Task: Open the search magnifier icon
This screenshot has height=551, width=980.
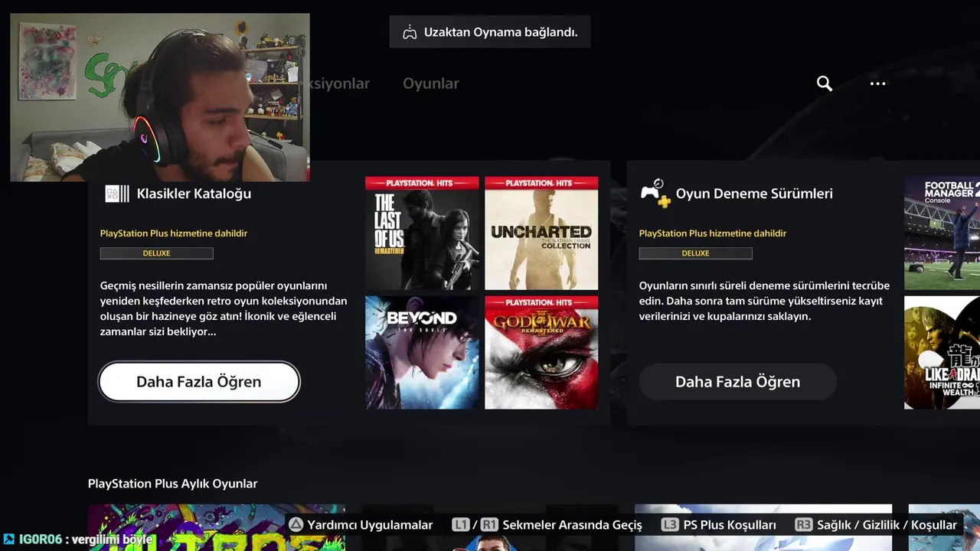Action: tap(825, 83)
